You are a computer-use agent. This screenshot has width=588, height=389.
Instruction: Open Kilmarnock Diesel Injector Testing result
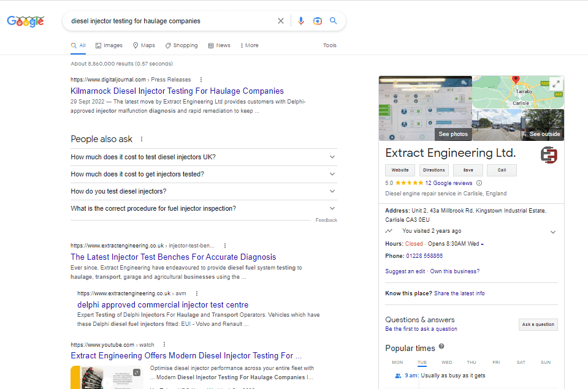177,91
